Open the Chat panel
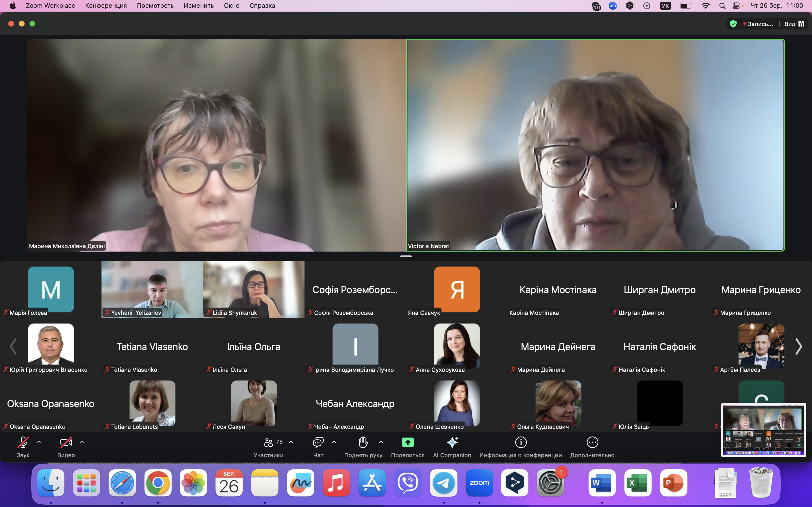 click(318, 442)
